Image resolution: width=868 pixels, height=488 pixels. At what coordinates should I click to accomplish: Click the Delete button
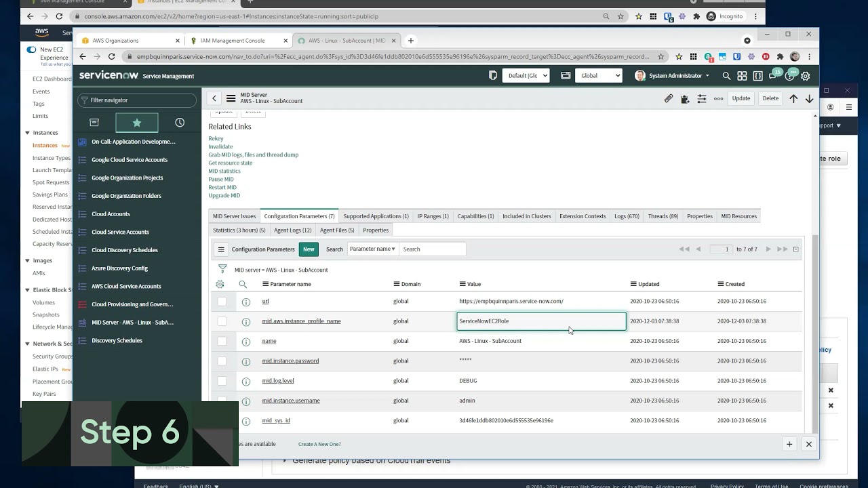(x=771, y=98)
